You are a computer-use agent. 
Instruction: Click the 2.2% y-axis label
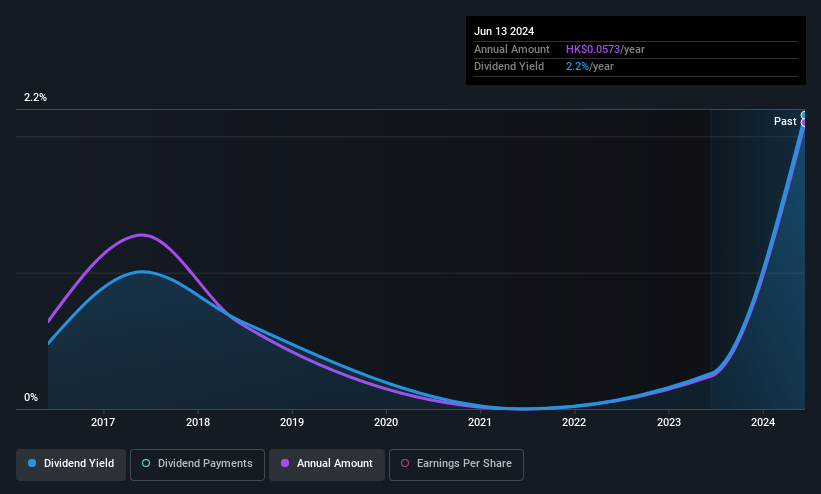click(x=35, y=97)
